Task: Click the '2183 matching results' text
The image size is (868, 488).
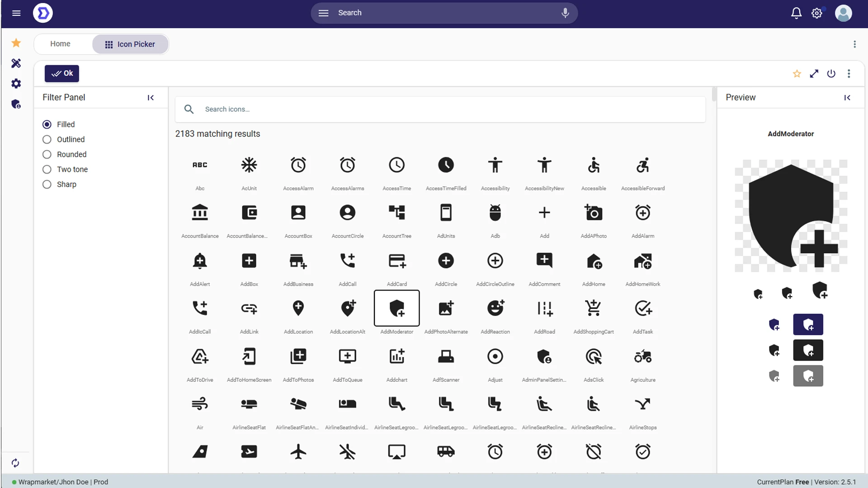Action: pyautogui.click(x=218, y=134)
